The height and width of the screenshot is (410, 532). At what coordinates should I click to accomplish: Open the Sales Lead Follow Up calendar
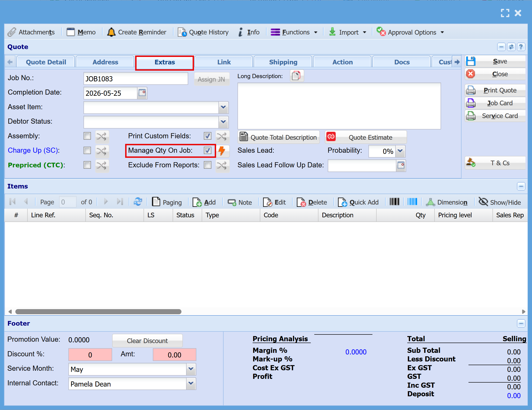click(401, 165)
